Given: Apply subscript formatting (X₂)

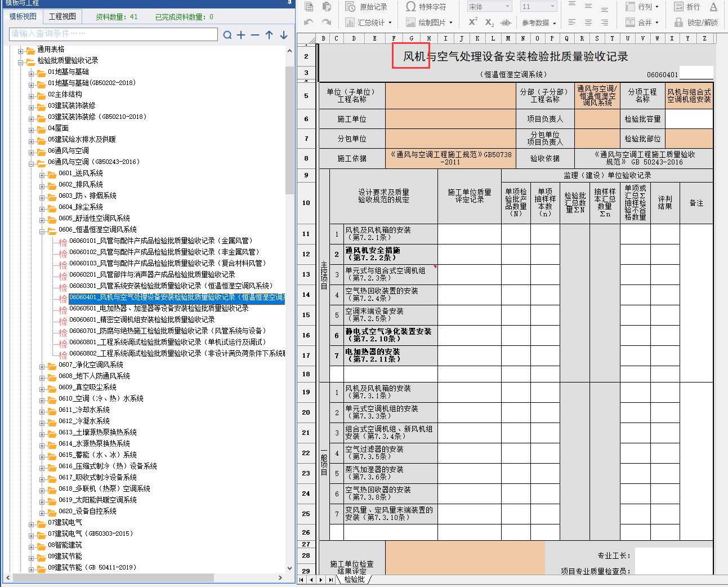Looking at the screenshot, I should pos(489,23).
